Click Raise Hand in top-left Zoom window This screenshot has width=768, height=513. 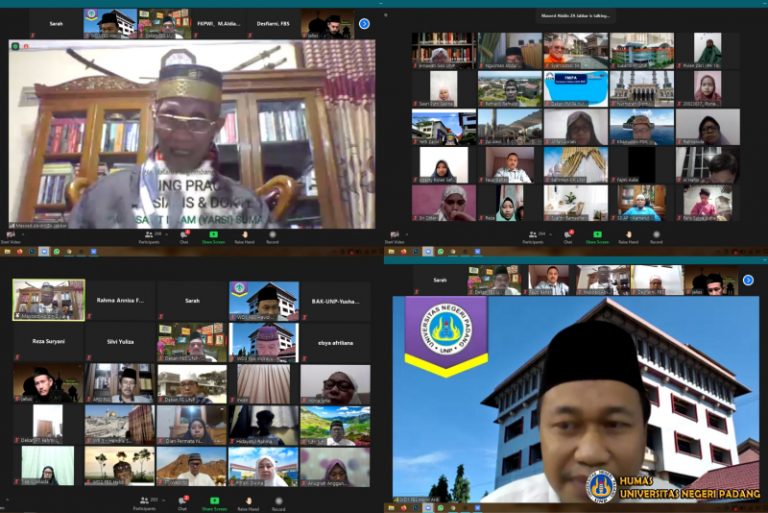244,237
